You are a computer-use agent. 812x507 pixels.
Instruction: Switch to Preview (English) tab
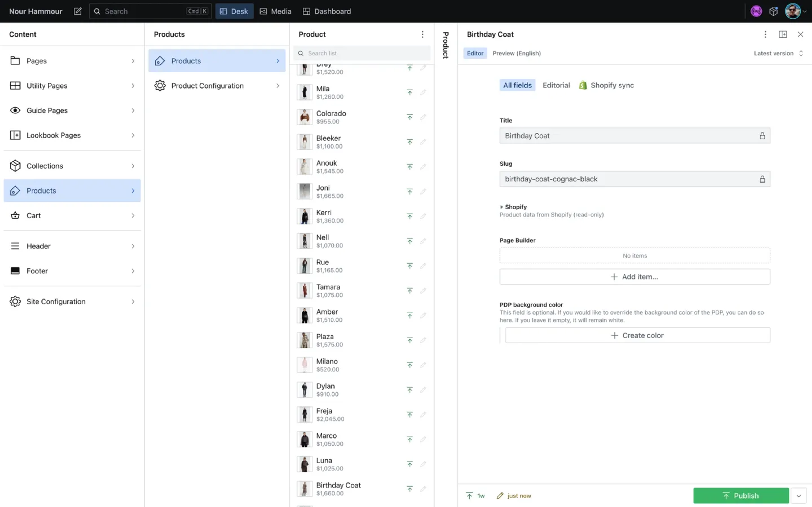tap(516, 53)
